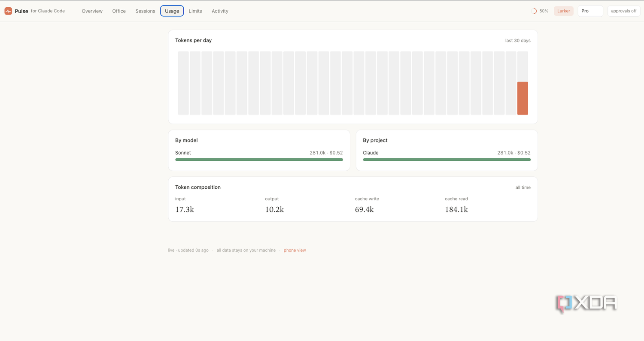Viewport: 644px width, 341px height.
Task: Click the Pulse app title text
Action: pyautogui.click(x=21, y=11)
